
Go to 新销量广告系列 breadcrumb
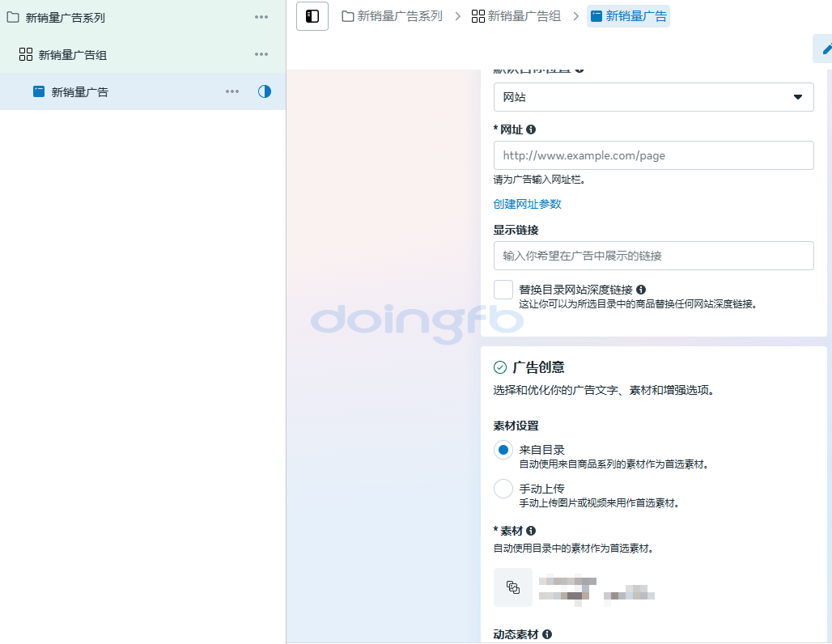pos(392,16)
